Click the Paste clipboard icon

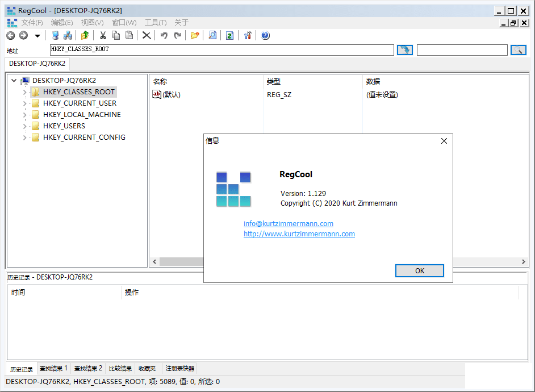(129, 35)
